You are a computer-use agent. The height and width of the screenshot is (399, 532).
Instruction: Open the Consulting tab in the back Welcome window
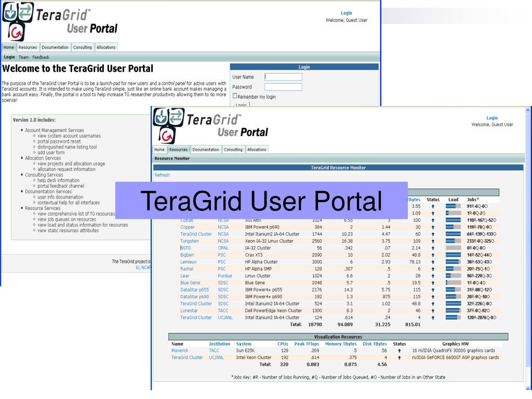[x=83, y=47]
